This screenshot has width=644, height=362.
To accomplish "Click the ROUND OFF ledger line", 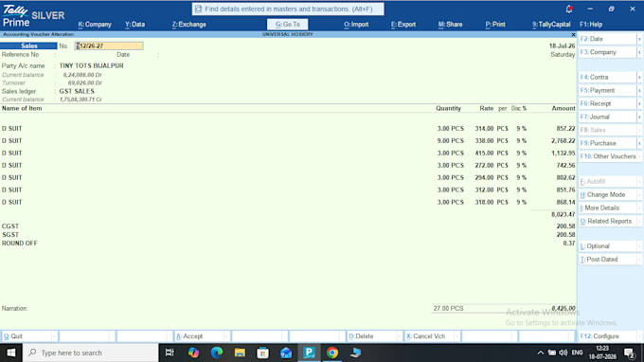I will [288, 244].
